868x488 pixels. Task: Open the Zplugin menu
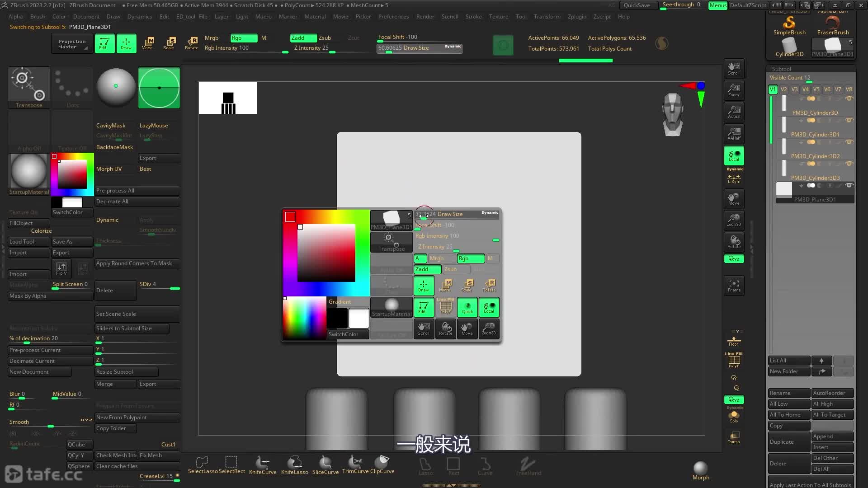click(576, 17)
